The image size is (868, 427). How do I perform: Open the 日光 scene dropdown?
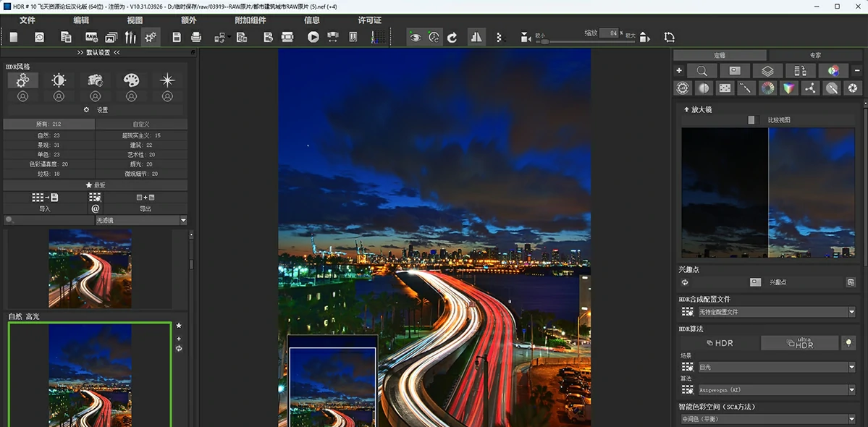pyautogui.click(x=776, y=367)
